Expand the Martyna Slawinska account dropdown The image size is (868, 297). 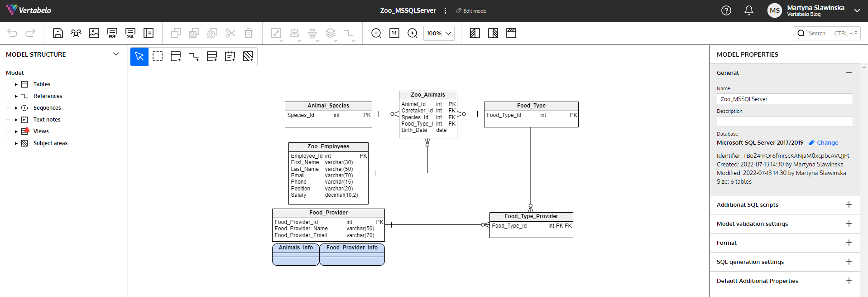[857, 10]
